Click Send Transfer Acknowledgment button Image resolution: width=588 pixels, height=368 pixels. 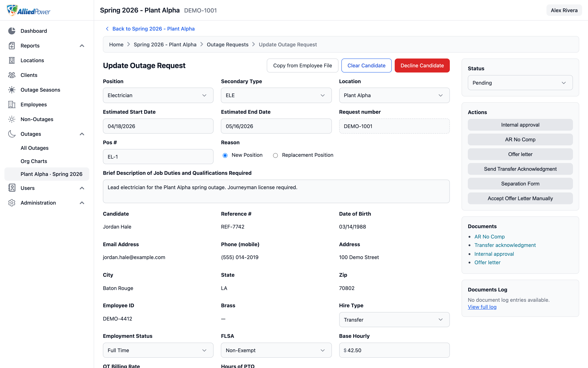click(520, 169)
